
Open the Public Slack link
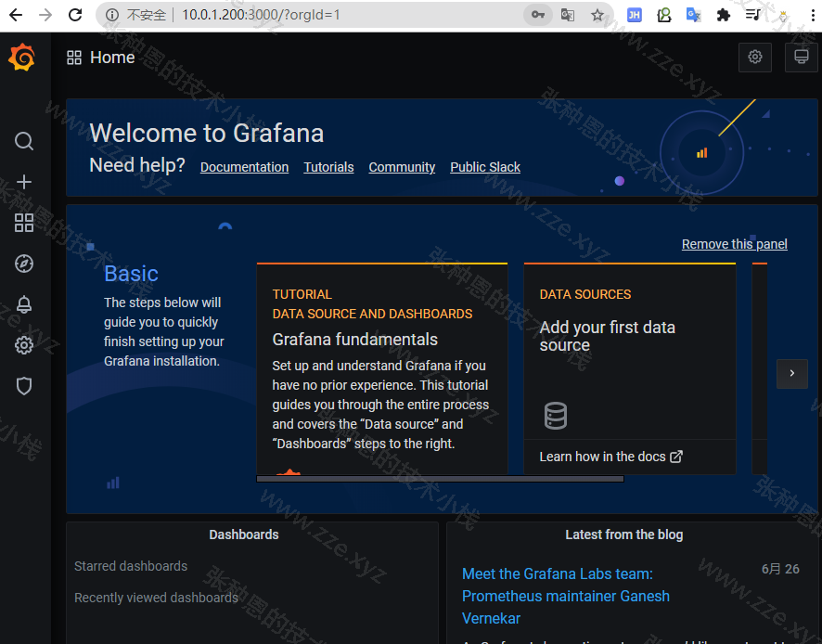point(485,167)
